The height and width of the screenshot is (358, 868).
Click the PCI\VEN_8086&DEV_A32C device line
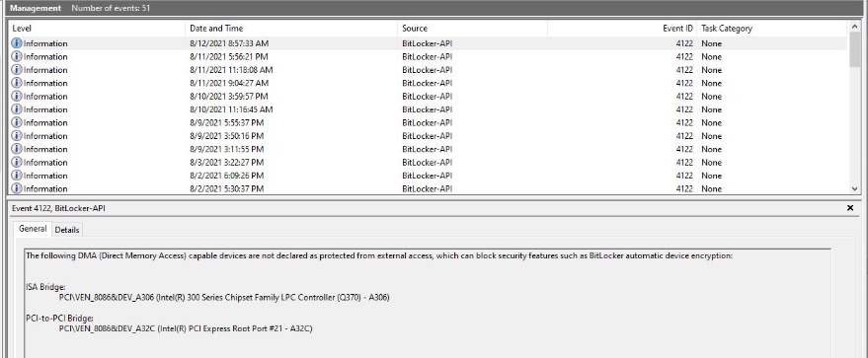point(186,328)
